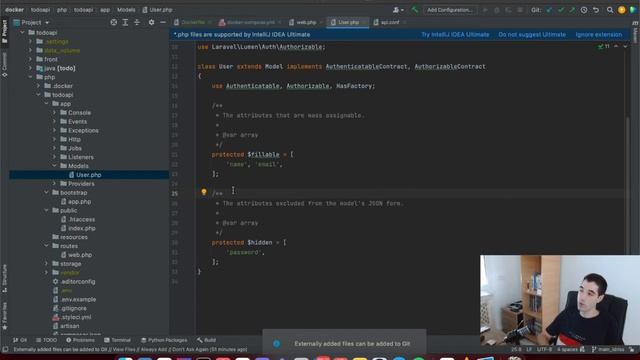The height and width of the screenshot is (360, 640).
Task: Go to previous highlighted problem arrow
Action: tap(616, 47)
